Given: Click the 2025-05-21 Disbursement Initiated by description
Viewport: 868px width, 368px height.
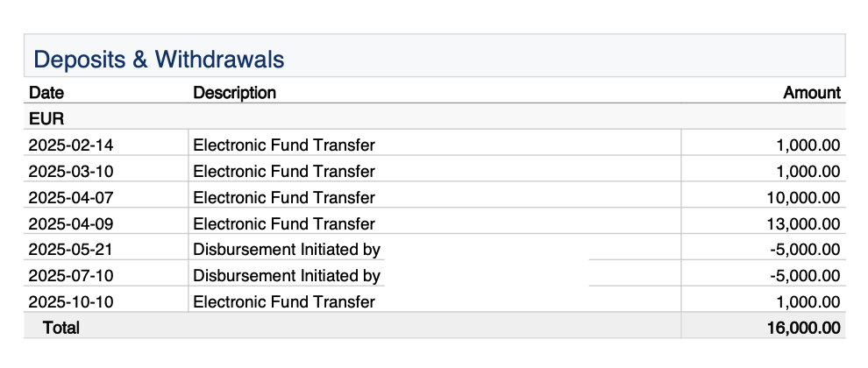Looking at the screenshot, I should (x=287, y=250).
